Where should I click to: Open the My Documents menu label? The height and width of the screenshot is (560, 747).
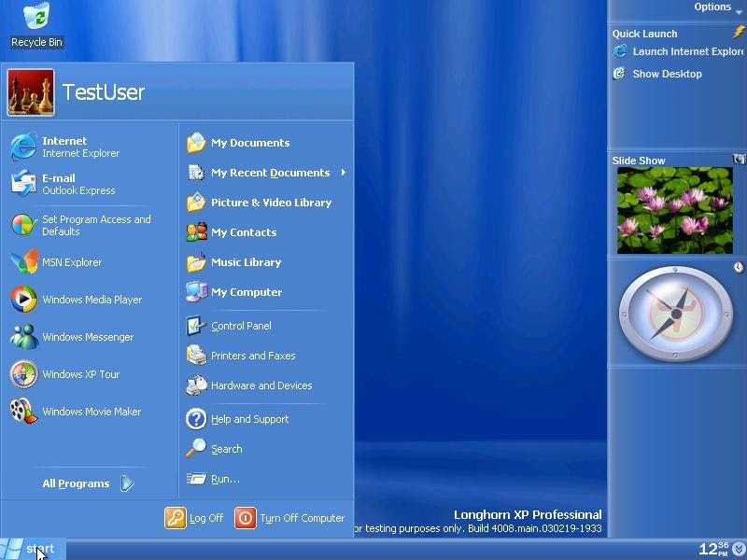click(250, 143)
